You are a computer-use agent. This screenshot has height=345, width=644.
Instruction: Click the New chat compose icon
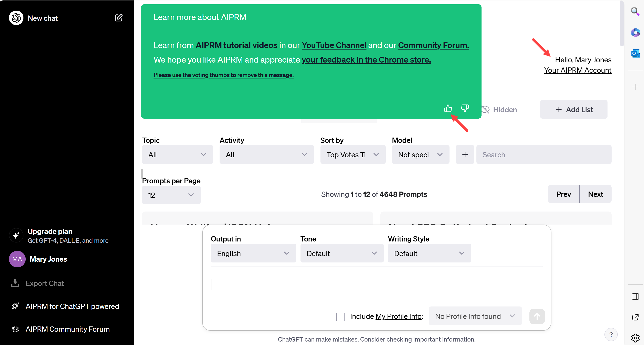click(119, 18)
